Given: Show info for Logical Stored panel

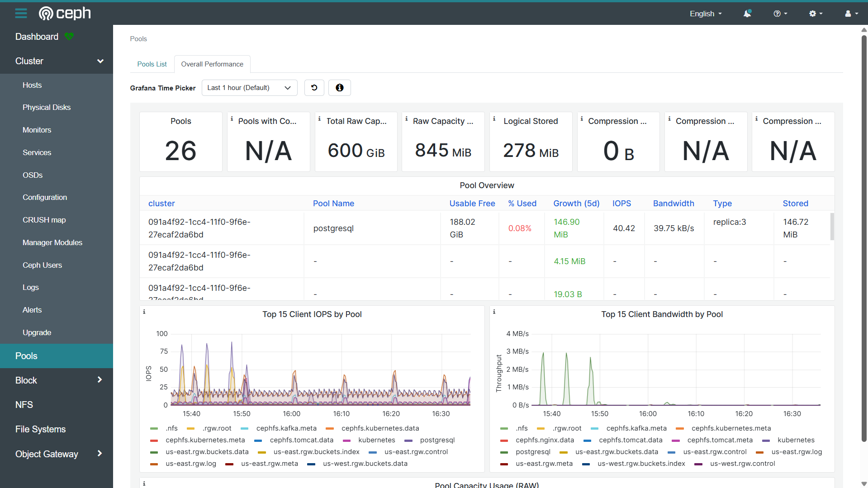Looking at the screenshot, I should 494,119.
